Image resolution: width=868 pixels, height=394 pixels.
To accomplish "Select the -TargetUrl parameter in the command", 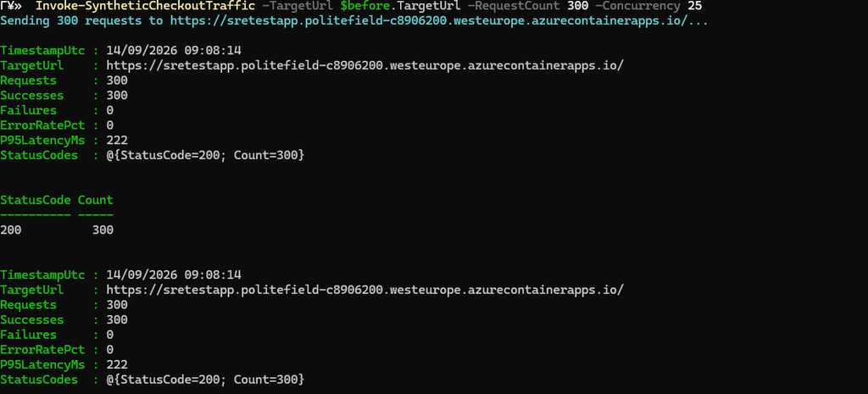I will pos(298,6).
